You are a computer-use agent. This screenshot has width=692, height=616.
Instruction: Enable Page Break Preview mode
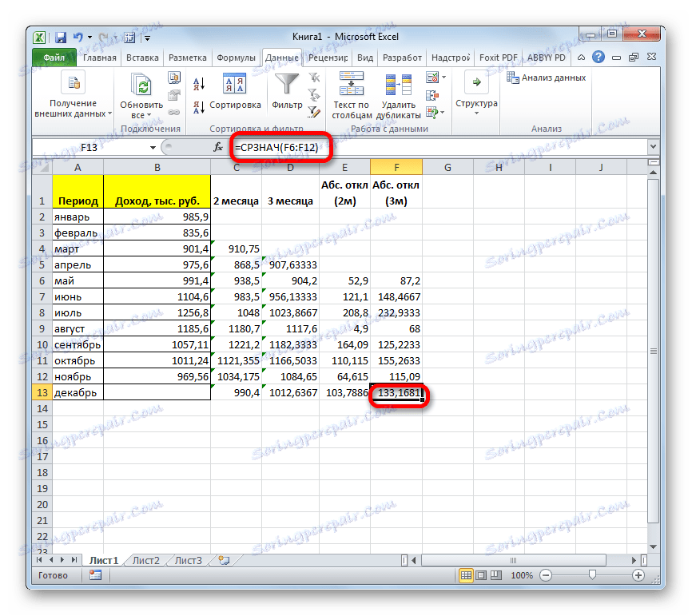(497, 574)
